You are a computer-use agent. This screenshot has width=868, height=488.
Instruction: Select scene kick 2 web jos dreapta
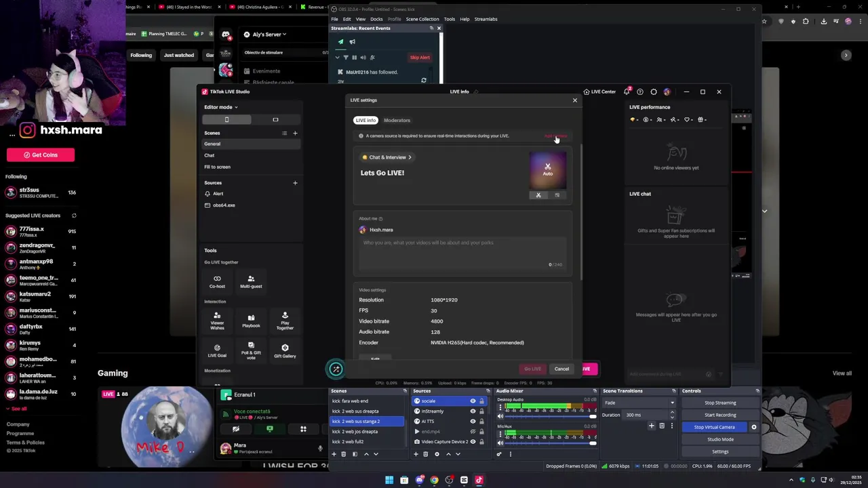click(366, 431)
